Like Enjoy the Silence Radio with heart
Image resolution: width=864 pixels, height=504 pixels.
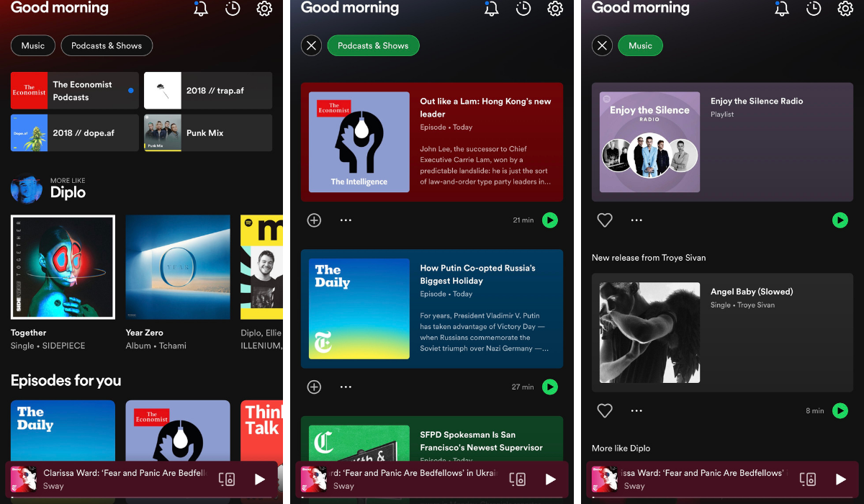tap(605, 220)
